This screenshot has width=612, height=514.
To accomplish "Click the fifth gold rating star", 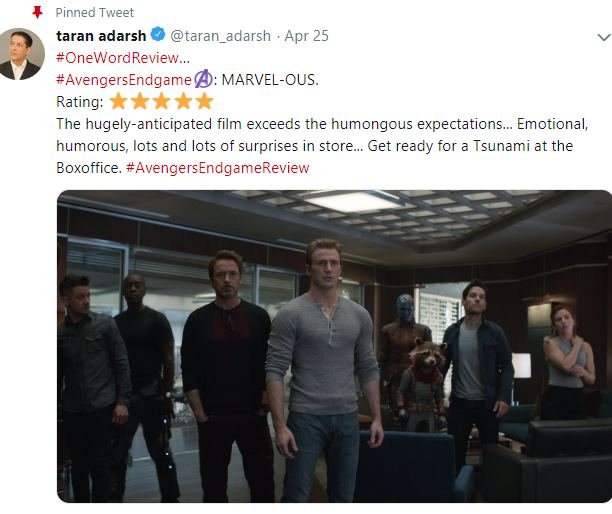I will (204, 101).
